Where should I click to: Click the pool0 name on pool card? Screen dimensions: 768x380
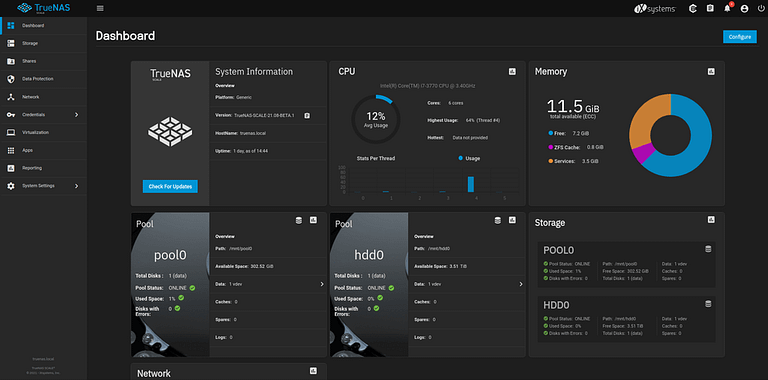pyautogui.click(x=170, y=255)
